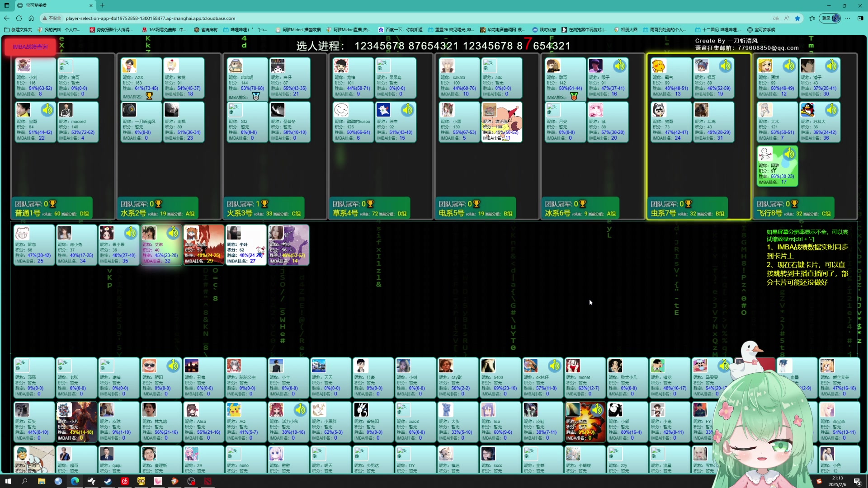The width and height of the screenshot is (868, 488).
Task: Select player card 一刀斩清风
Action: coord(141,122)
